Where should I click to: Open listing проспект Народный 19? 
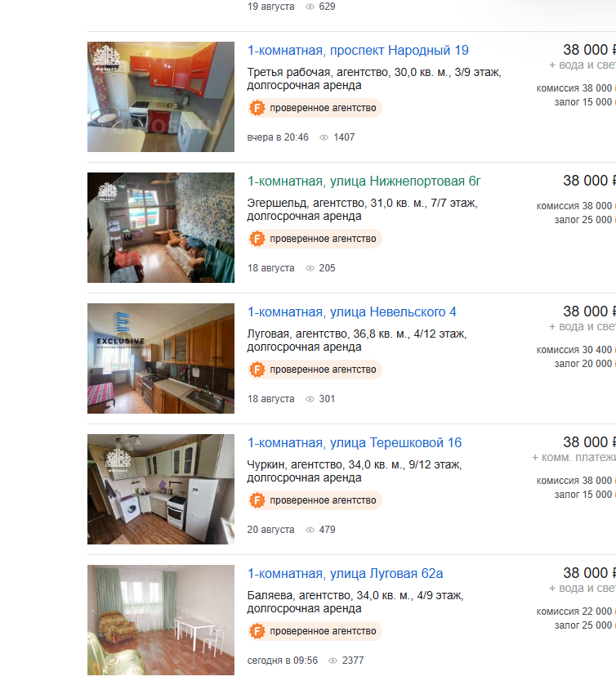(358, 51)
